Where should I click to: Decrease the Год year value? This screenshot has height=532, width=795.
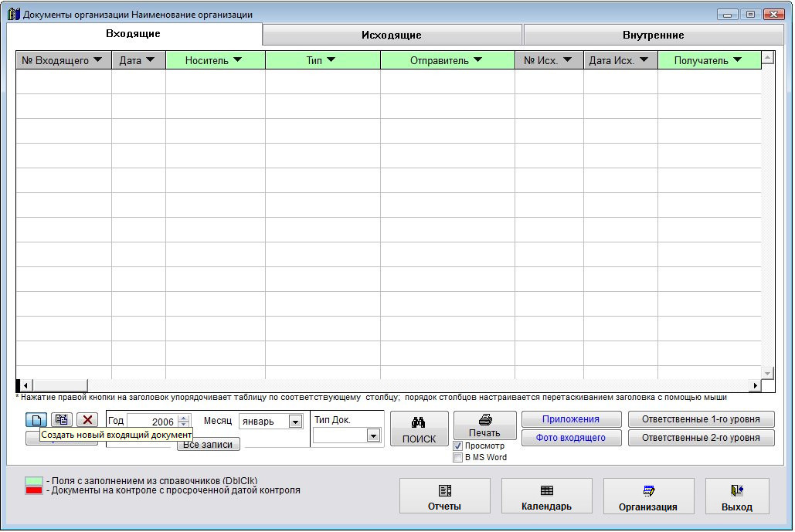(184, 425)
